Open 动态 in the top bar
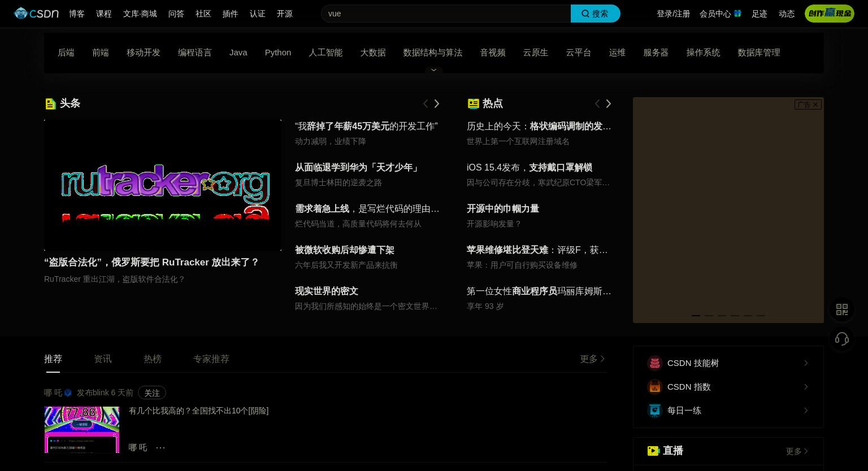 [x=787, y=14]
